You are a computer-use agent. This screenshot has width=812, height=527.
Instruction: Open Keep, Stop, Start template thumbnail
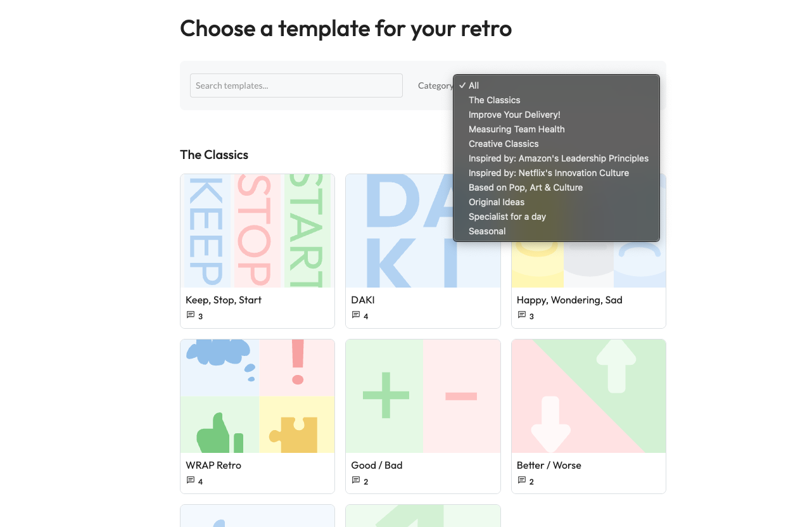click(257, 231)
